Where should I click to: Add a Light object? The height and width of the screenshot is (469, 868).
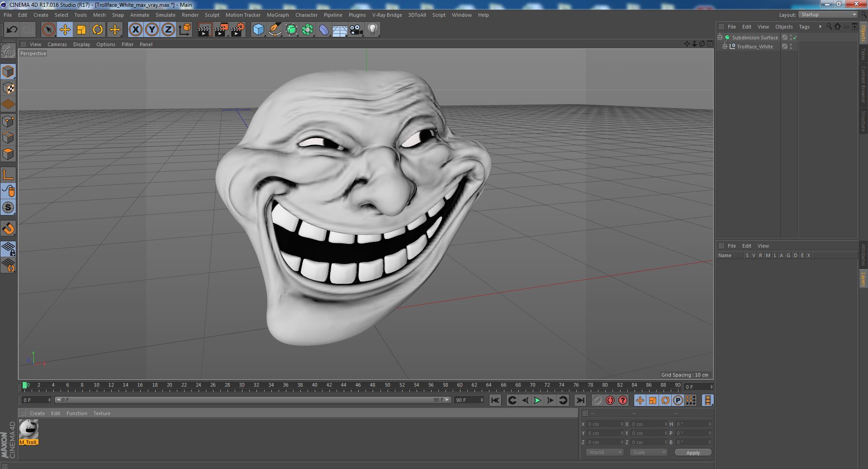point(373,30)
